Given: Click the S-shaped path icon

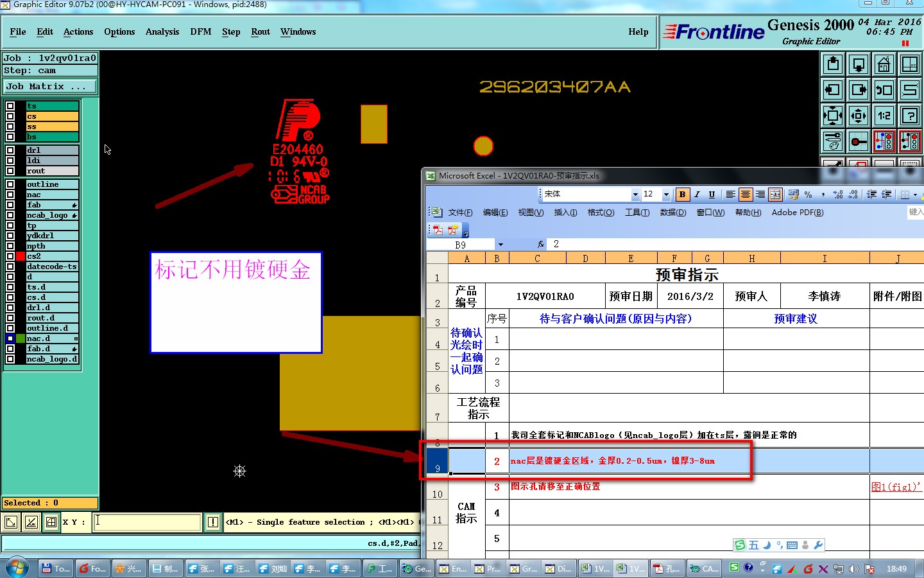Looking at the screenshot, I should pyautogui.click(x=910, y=90).
